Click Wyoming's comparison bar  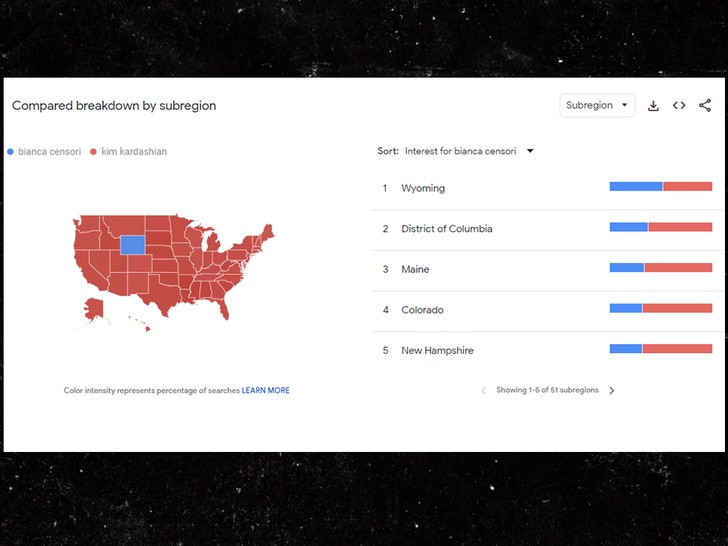tap(660, 187)
